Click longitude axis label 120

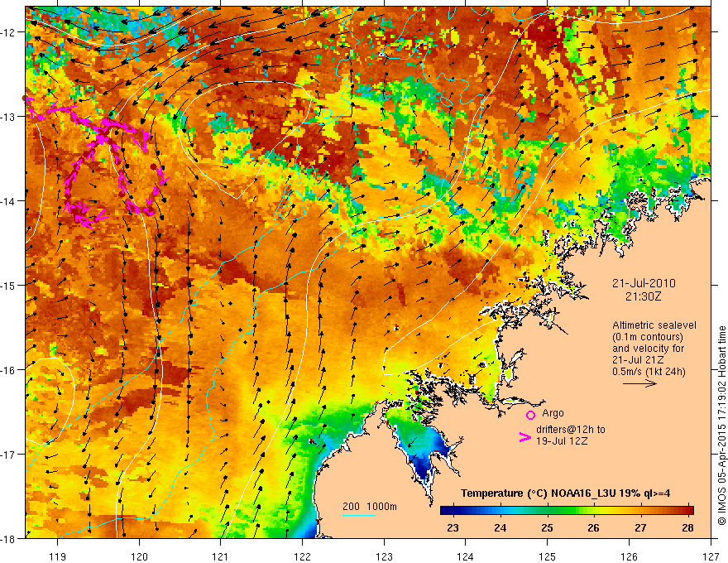click(139, 556)
